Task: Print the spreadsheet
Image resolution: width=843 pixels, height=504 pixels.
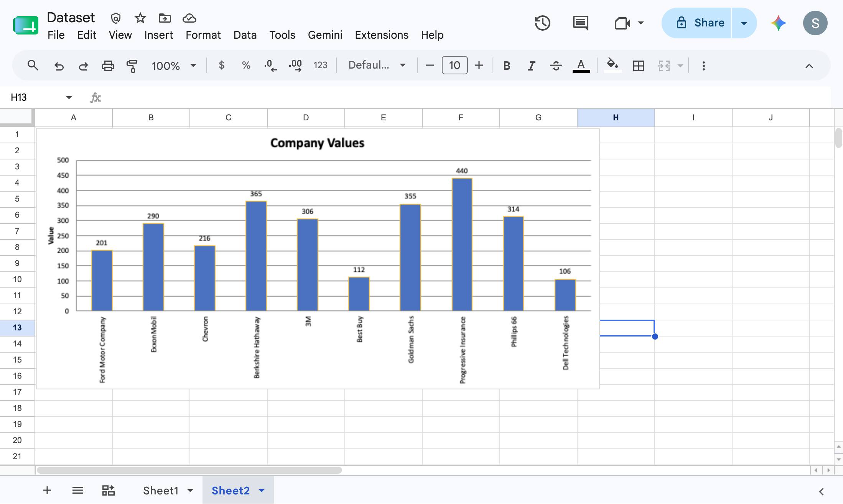Action: tap(108, 66)
